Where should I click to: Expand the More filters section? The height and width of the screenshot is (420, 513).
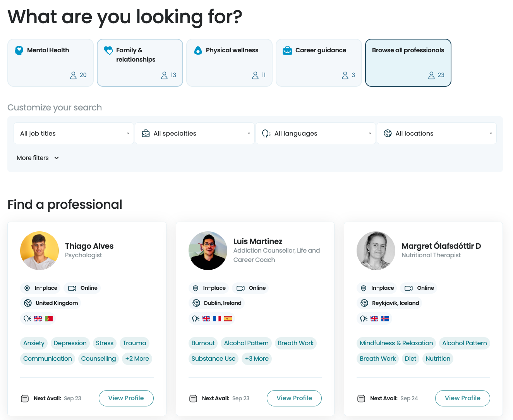[x=38, y=158]
